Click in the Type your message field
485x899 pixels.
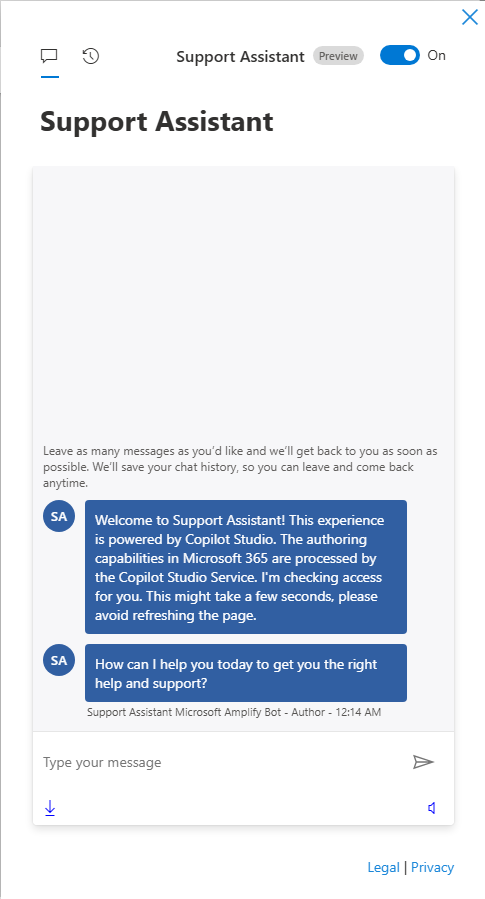point(221,763)
